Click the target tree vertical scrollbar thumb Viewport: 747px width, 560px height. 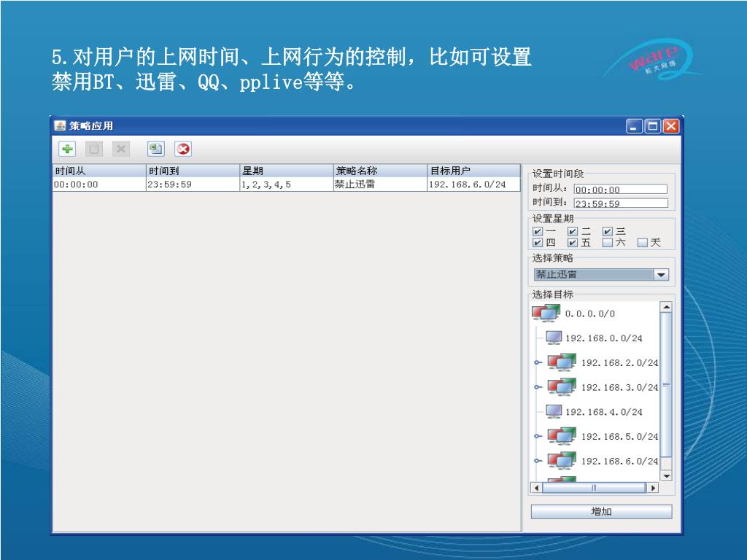pos(666,384)
